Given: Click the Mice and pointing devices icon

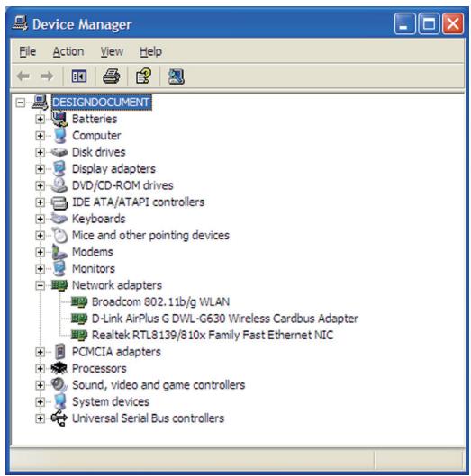Looking at the screenshot, I should point(59,235).
